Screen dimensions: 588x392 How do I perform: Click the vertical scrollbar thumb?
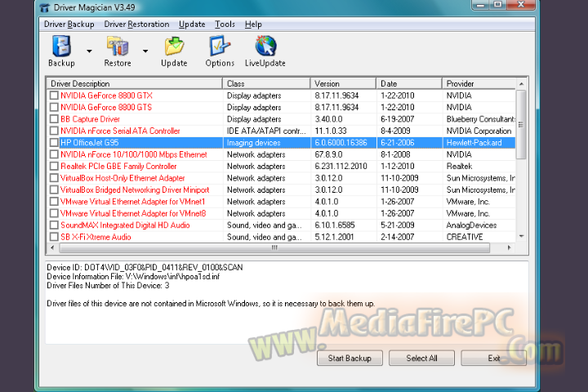pos(521,124)
